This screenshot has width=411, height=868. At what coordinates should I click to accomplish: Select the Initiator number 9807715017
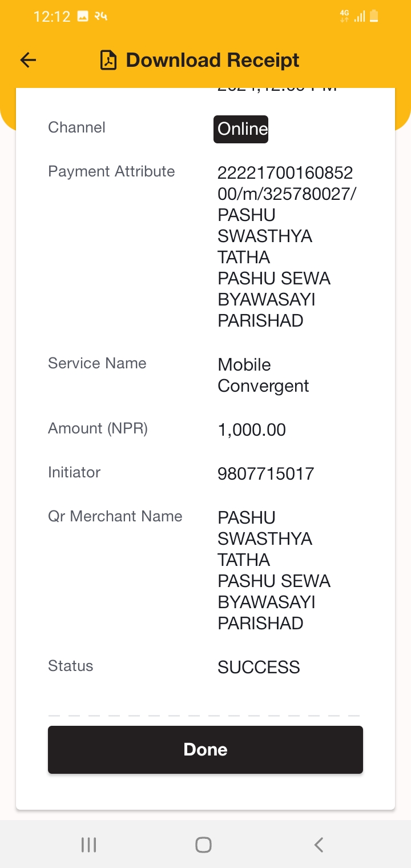[x=266, y=474]
